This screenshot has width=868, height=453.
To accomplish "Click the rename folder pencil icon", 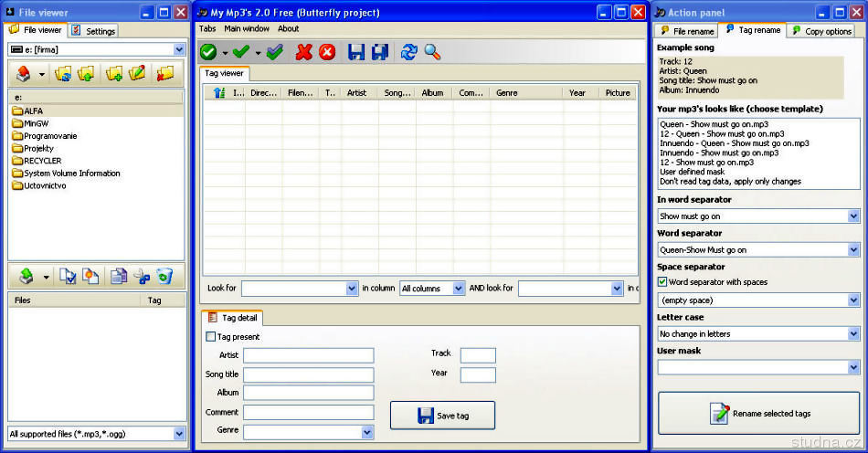I will coord(137,74).
